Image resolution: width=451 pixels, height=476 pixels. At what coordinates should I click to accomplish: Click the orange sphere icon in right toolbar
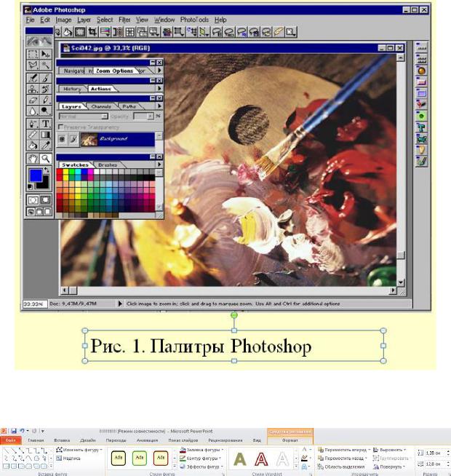point(421,71)
